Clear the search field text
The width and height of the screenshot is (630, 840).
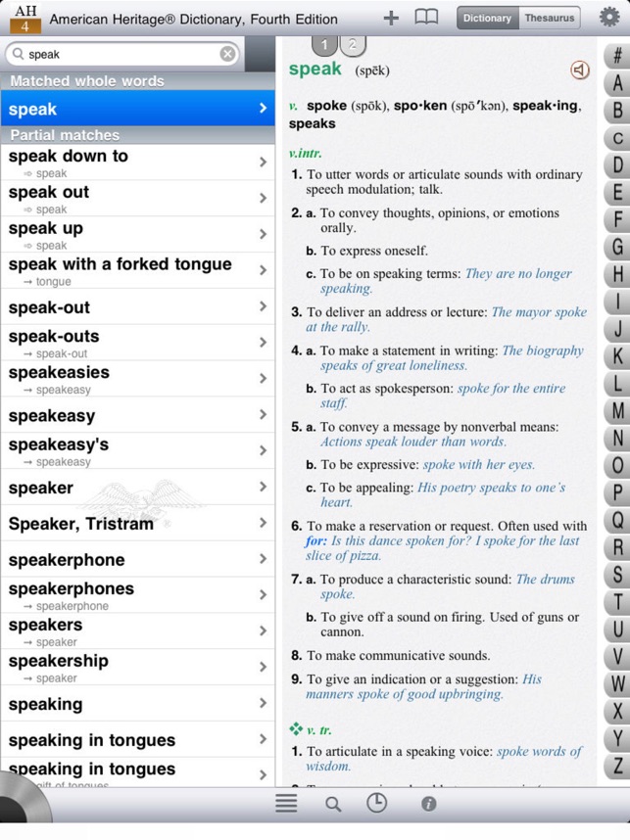[227, 55]
